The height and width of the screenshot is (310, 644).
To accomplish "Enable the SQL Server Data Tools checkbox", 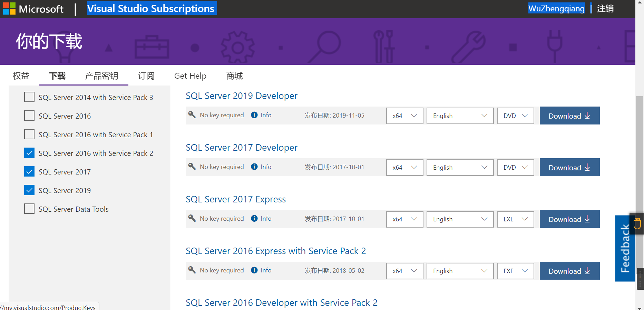I will pyautogui.click(x=29, y=209).
